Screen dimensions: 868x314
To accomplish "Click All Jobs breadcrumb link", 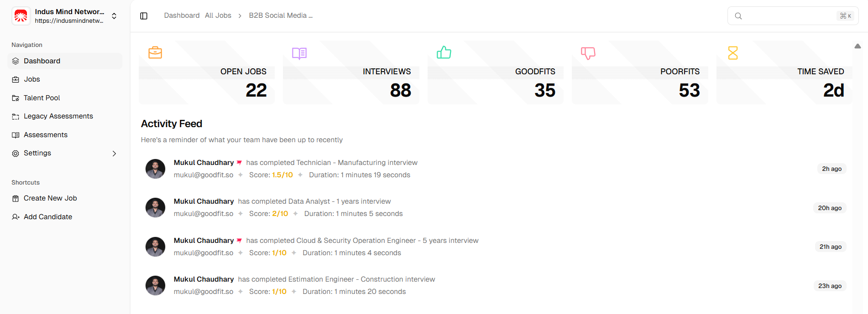I will 218,15.
